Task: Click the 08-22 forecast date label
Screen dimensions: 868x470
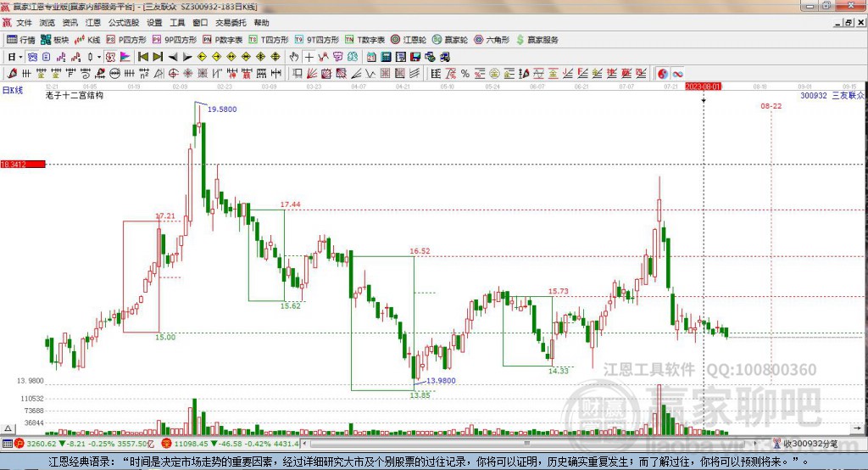Action: 771,106
